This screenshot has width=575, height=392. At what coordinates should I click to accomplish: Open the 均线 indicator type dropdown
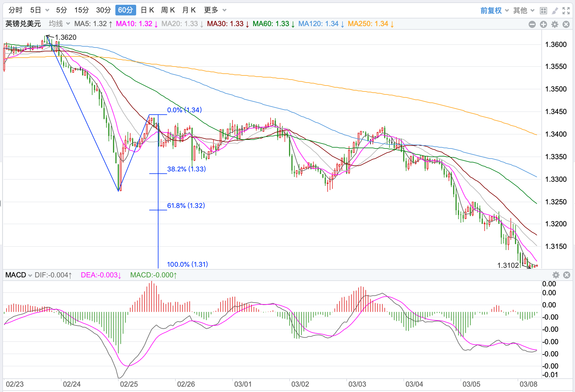pyautogui.click(x=59, y=24)
